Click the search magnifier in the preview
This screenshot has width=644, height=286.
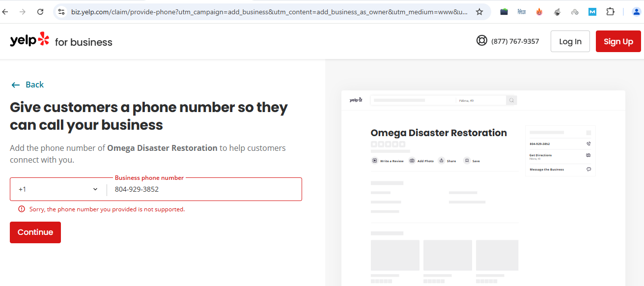coord(511,100)
